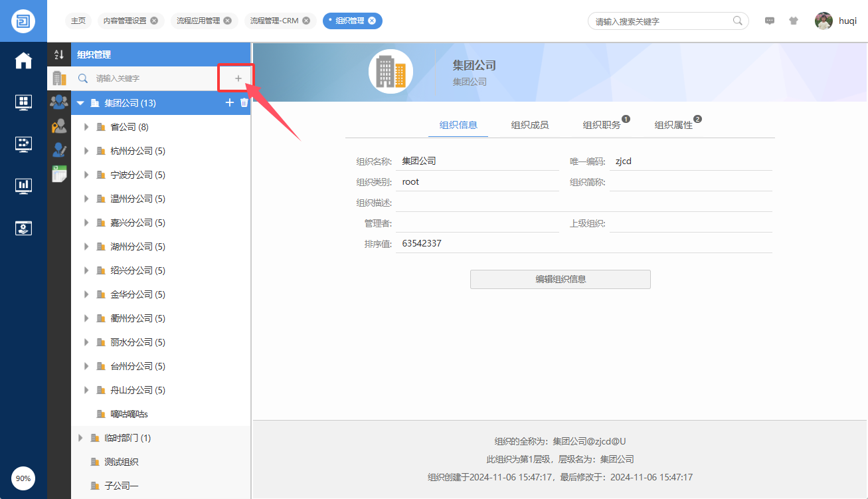The height and width of the screenshot is (499, 868).
Task: Open the chat messages icon in header
Action: [x=770, y=21]
